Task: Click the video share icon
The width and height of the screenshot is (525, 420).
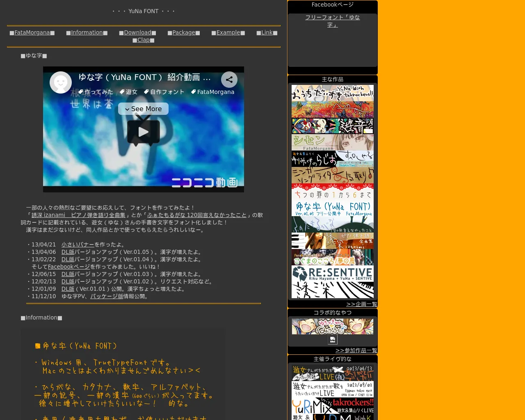Action: (229, 80)
